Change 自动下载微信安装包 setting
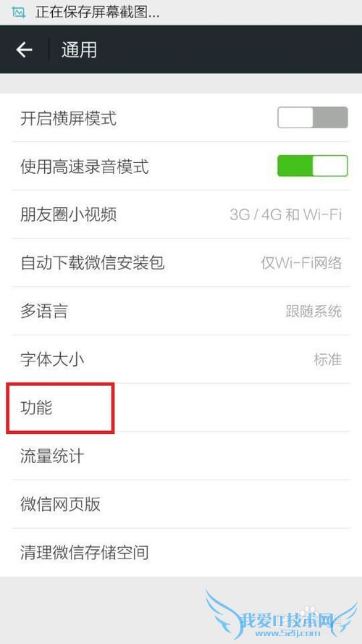The image size is (362, 644). tap(180, 263)
